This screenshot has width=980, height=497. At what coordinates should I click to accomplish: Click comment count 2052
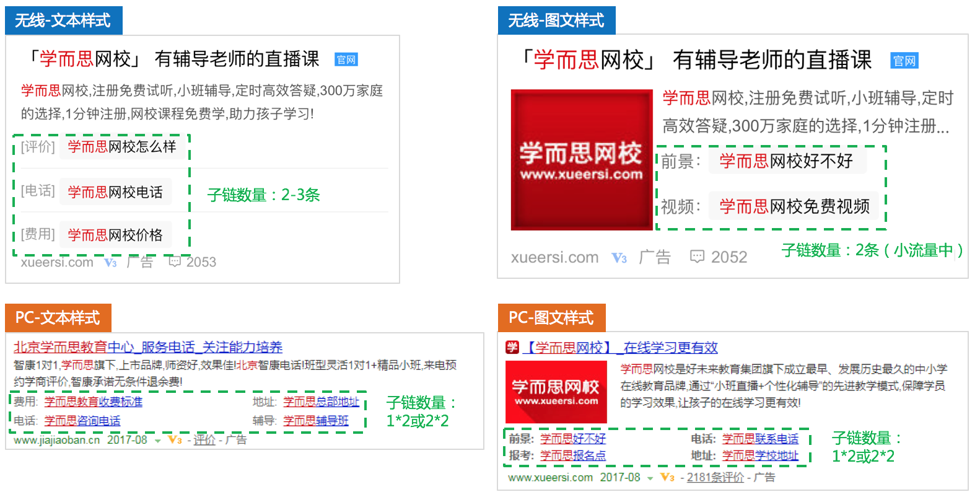tap(729, 257)
